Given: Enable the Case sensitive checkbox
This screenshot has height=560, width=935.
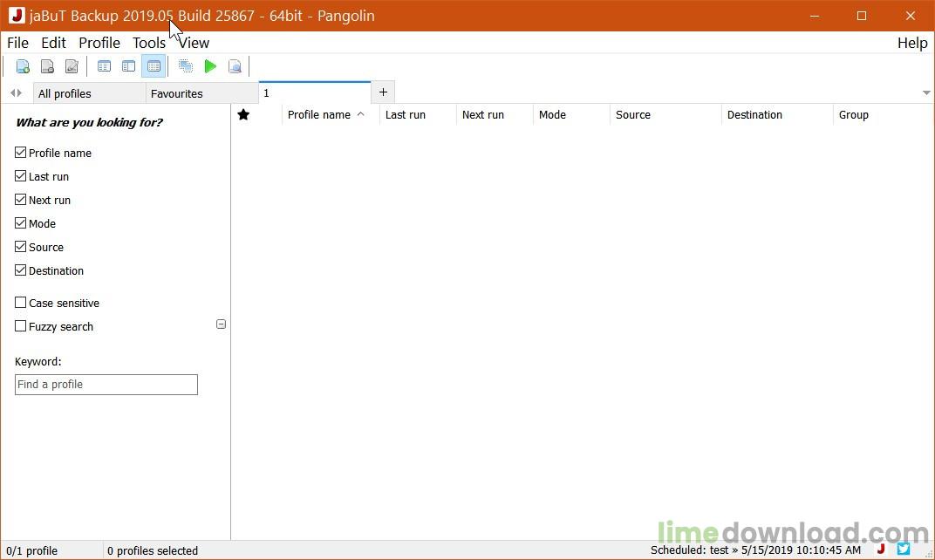Looking at the screenshot, I should point(21,303).
